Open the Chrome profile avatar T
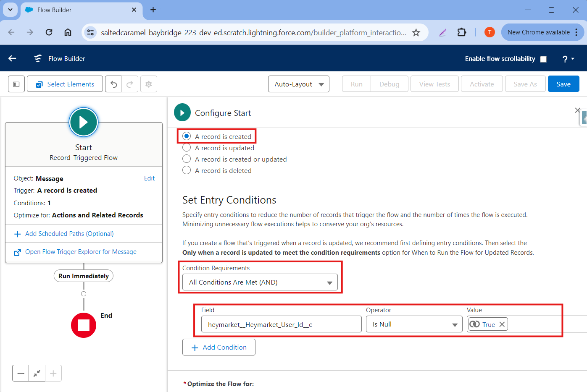587x392 pixels. (490, 32)
